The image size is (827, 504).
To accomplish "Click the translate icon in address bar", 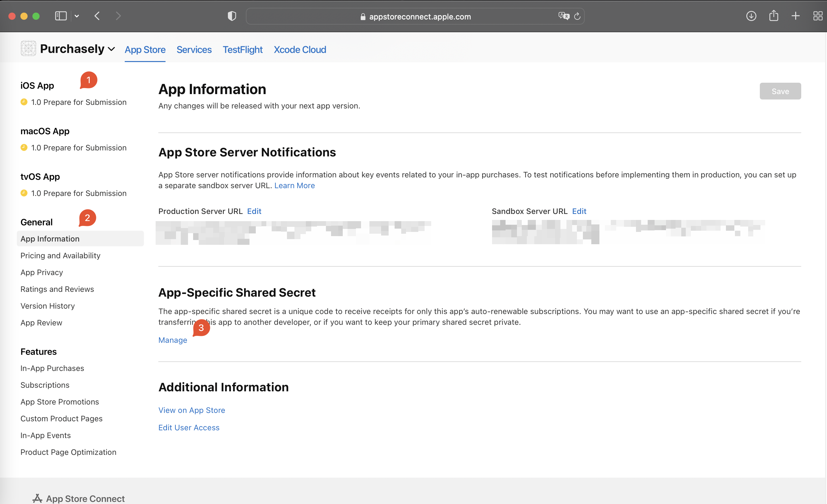I will pos(564,16).
